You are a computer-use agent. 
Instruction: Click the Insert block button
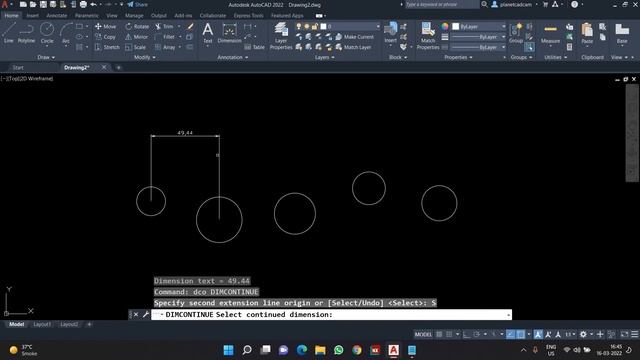click(x=391, y=33)
